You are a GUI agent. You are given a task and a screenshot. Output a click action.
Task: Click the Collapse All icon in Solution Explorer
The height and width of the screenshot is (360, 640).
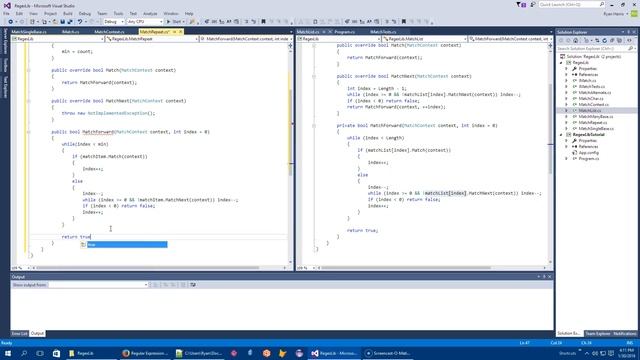coord(612,40)
